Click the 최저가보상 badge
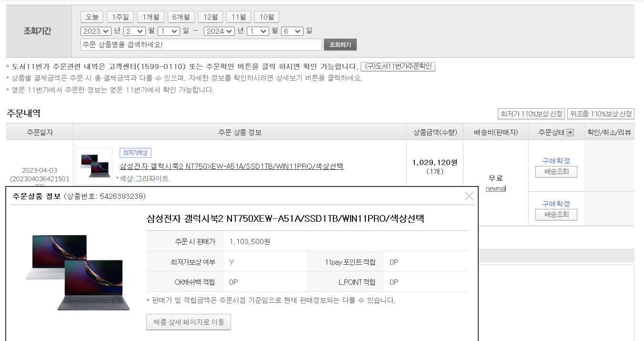Screen dimensions: 644x341 [135, 153]
